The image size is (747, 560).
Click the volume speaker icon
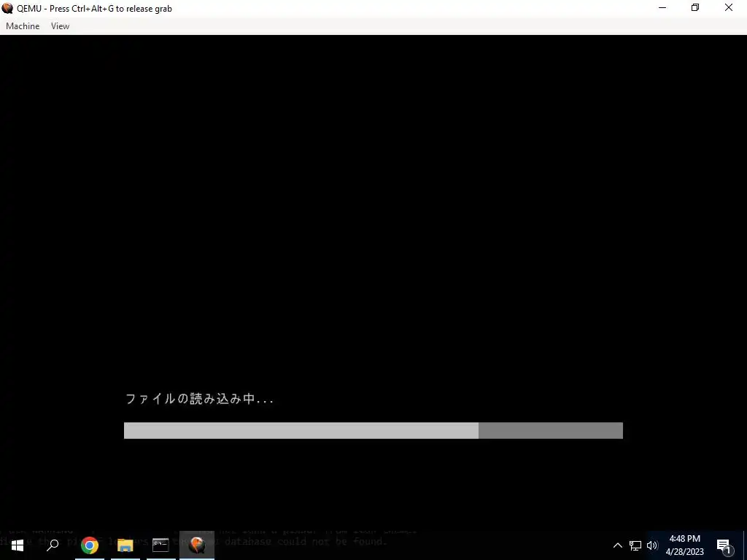click(x=652, y=545)
